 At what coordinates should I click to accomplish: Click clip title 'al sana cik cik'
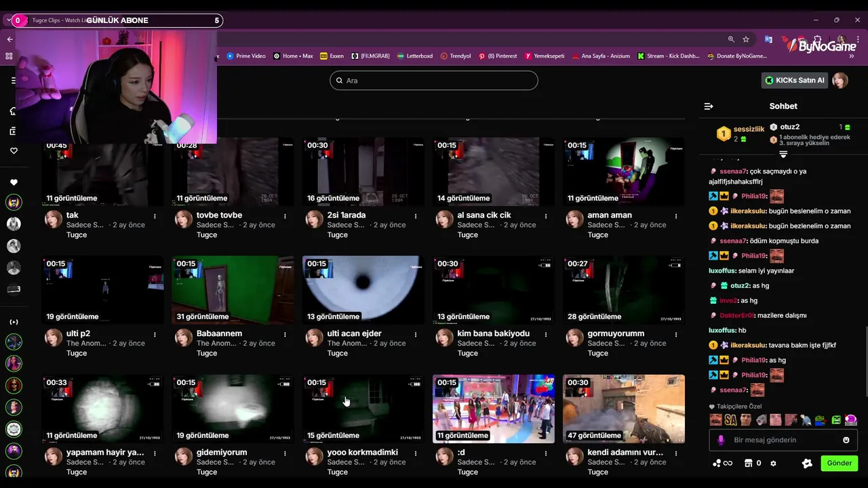(x=484, y=216)
